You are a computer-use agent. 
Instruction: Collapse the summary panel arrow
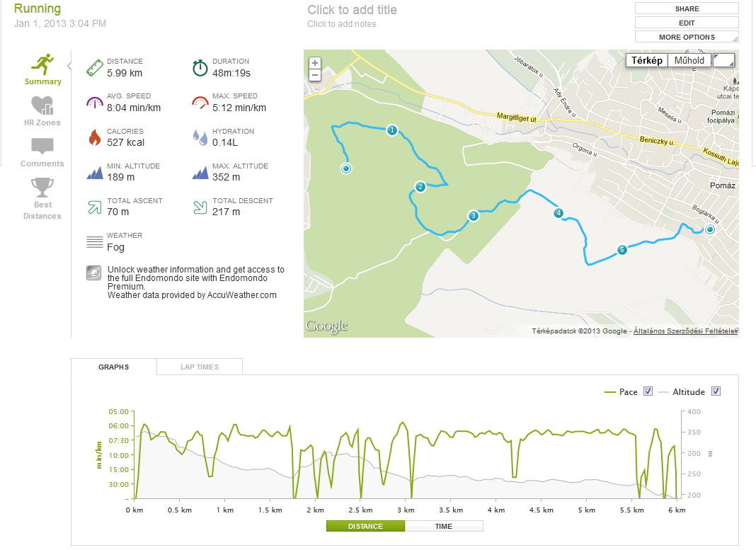tap(69, 66)
